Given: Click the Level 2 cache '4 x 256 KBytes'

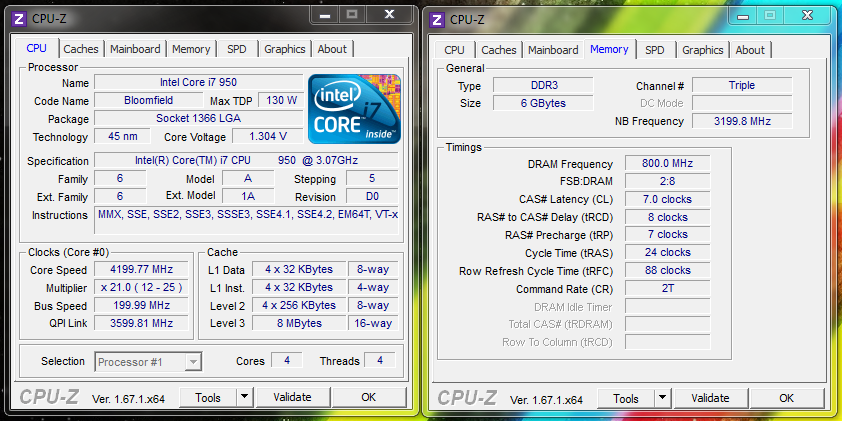Looking at the screenshot, I should pyautogui.click(x=299, y=306).
